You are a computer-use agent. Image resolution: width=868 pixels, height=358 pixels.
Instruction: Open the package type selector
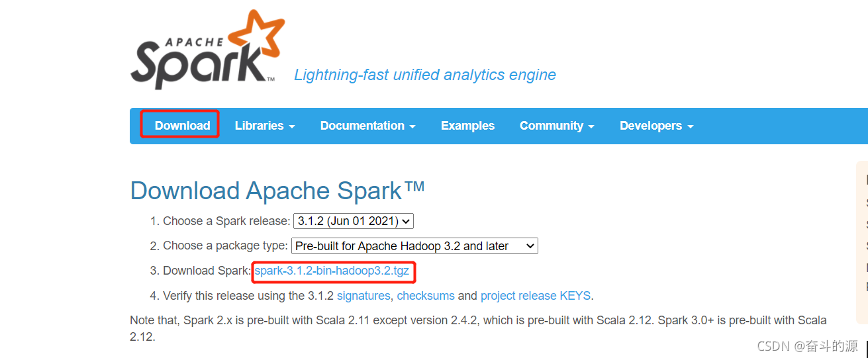(414, 246)
